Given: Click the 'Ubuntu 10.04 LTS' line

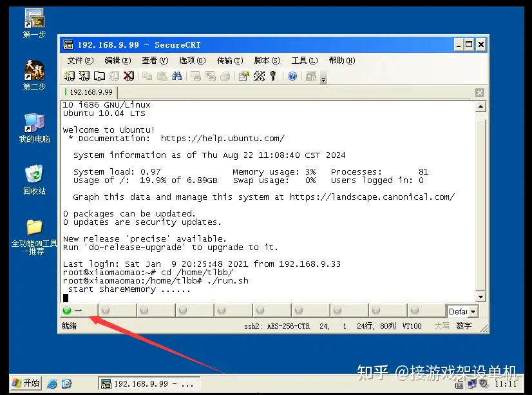Looking at the screenshot, I should tap(104, 113).
